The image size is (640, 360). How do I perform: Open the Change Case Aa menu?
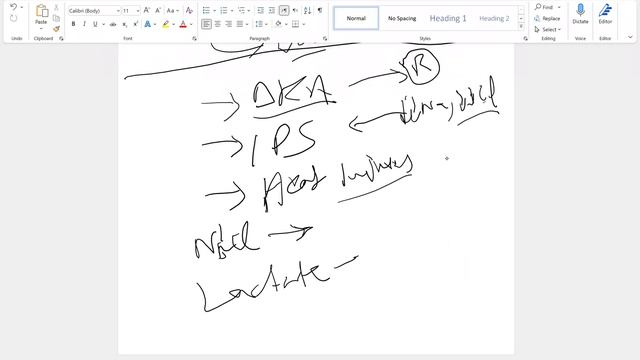point(172,11)
